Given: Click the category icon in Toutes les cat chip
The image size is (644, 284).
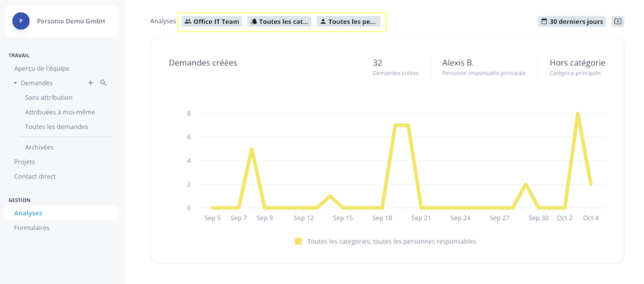Looking at the screenshot, I should click(254, 21).
